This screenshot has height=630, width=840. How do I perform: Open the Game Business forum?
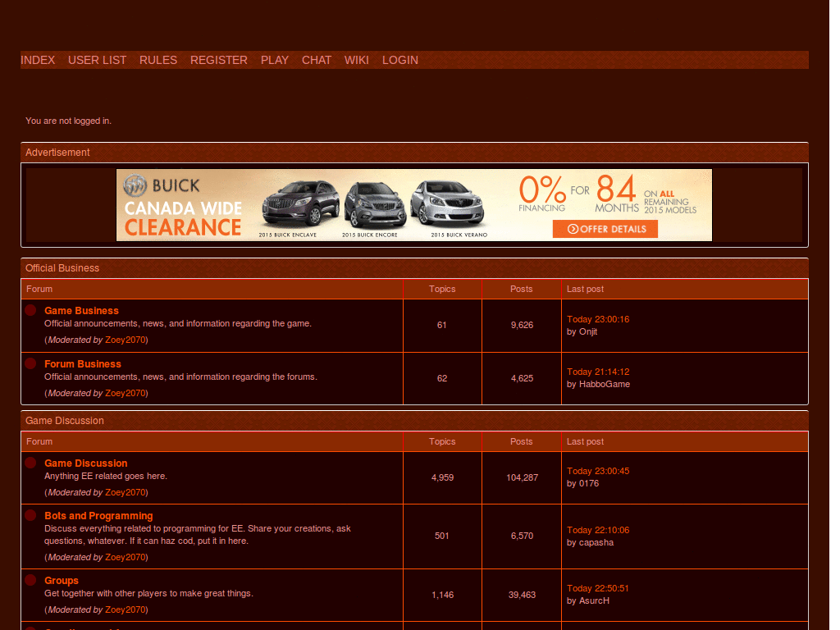pyautogui.click(x=81, y=310)
